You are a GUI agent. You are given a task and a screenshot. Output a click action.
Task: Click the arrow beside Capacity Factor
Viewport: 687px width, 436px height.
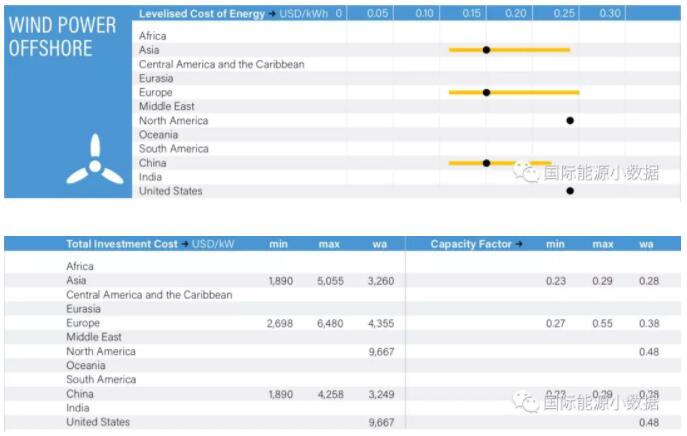tap(517, 244)
